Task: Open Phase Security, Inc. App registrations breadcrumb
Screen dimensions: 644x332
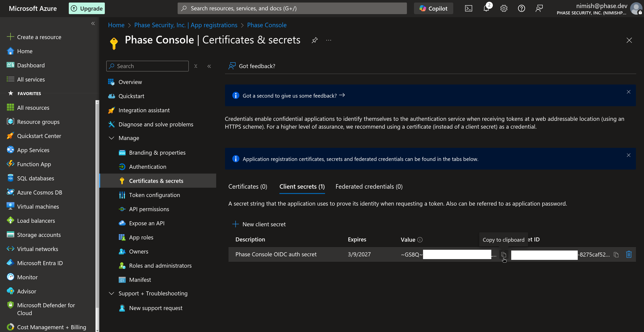Action: 186,25
